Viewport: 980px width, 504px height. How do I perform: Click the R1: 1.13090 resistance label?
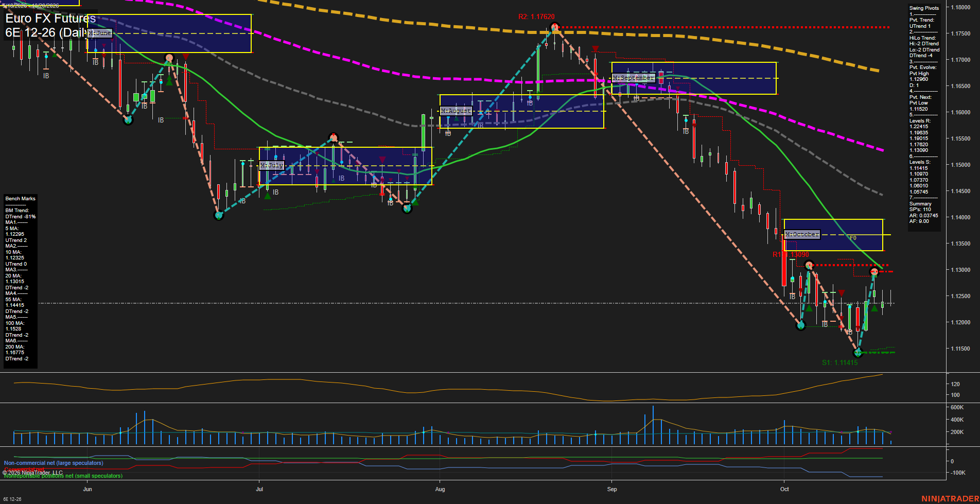(791, 255)
